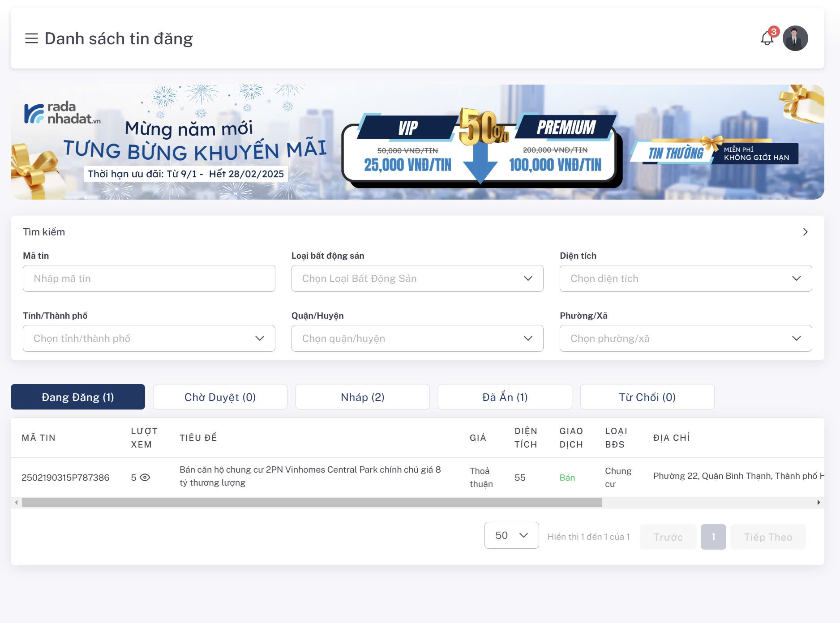Click the Trước pagination button
Viewport: 840px width, 623px height.
pyautogui.click(x=668, y=537)
